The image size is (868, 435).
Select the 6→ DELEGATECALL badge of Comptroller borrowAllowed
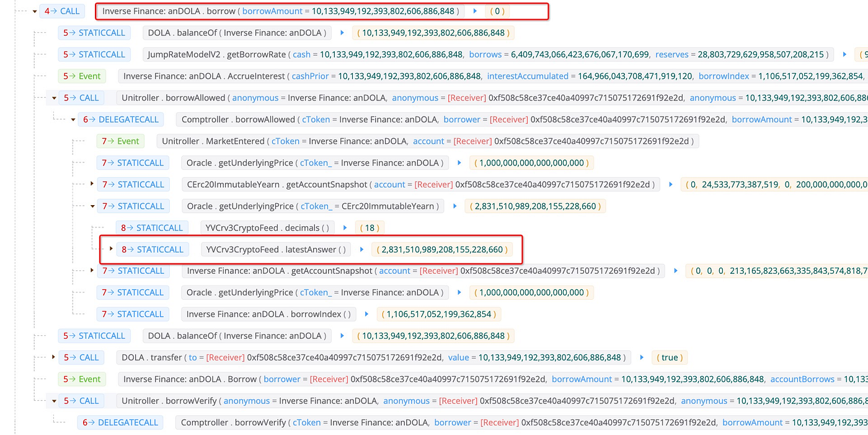pos(121,120)
